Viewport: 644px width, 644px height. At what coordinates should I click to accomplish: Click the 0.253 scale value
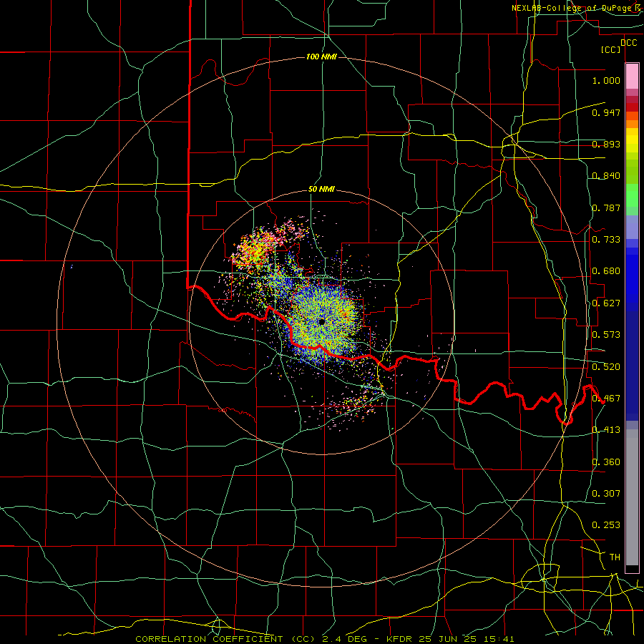point(606,525)
